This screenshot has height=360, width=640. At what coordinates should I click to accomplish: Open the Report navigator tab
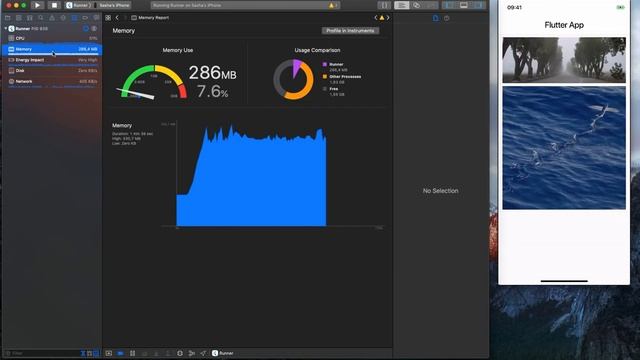click(x=96, y=18)
